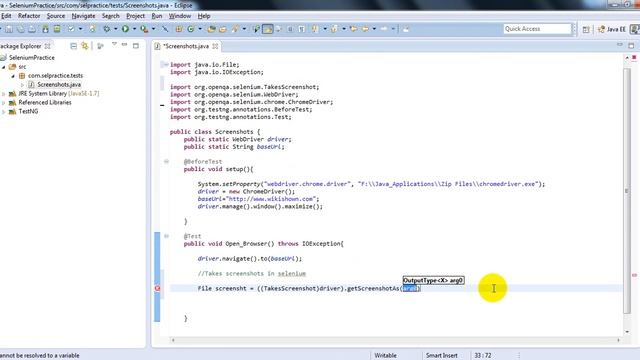The height and width of the screenshot is (360, 640).
Task: Click the Quick Access search field
Action: [537, 29]
